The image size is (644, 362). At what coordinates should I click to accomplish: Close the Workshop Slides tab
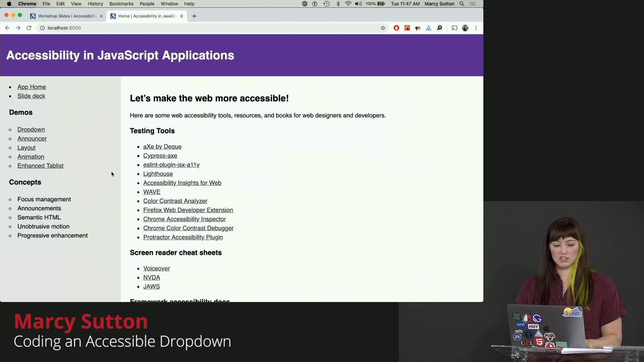pyautogui.click(x=101, y=16)
